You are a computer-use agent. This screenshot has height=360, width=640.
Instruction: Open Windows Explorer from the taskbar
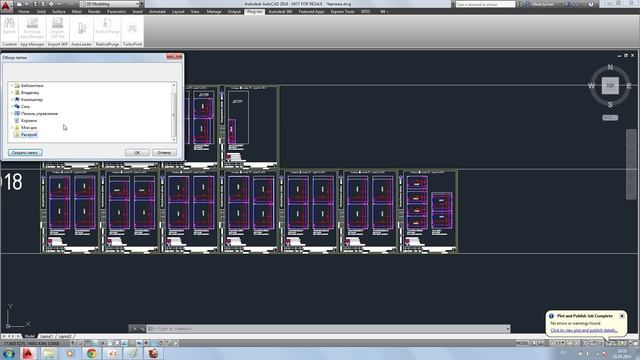pos(49,353)
